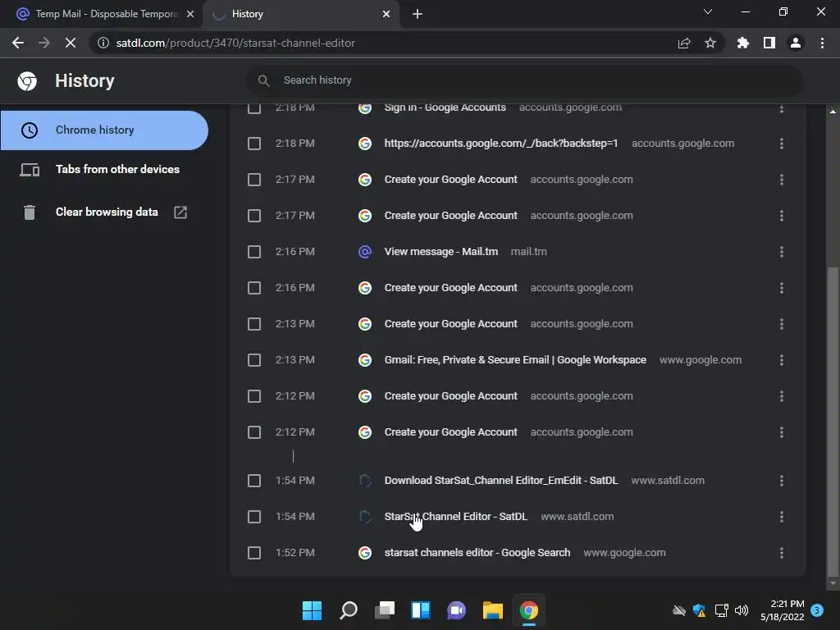Select Chrome history in sidebar

coord(104,130)
